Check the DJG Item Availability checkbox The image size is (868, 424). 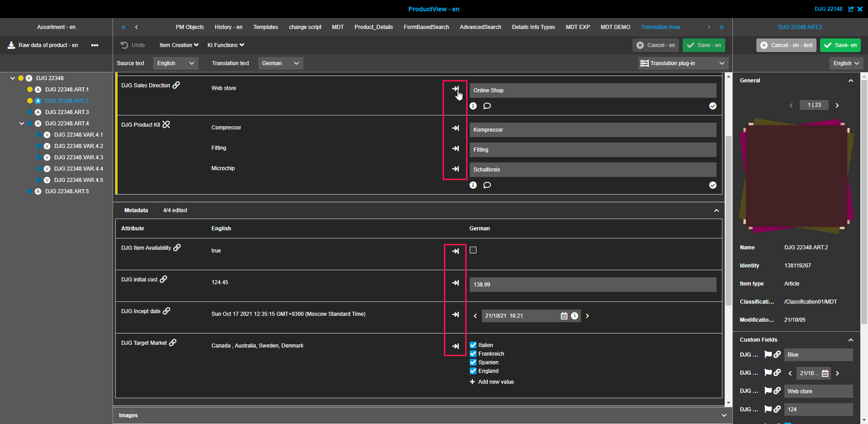pos(473,250)
